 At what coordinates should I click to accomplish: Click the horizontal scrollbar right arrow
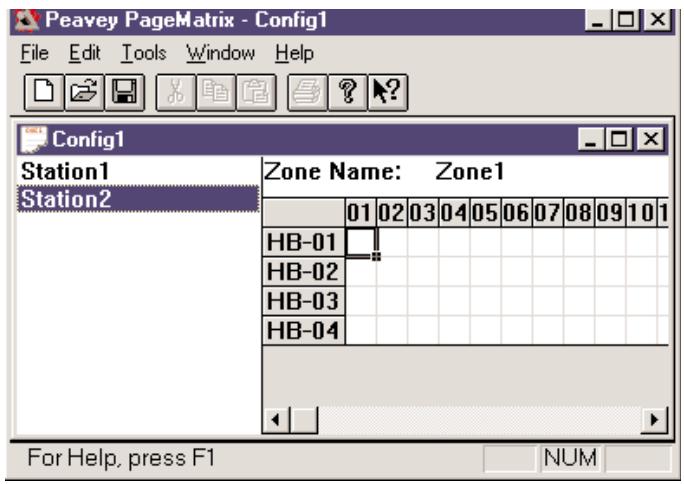(x=654, y=420)
